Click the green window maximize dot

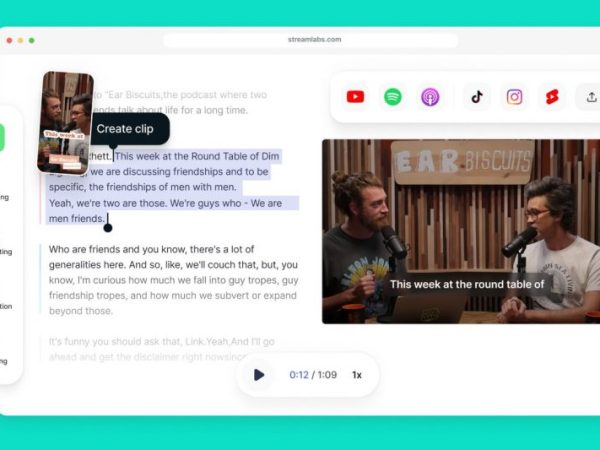pyautogui.click(x=32, y=40)
